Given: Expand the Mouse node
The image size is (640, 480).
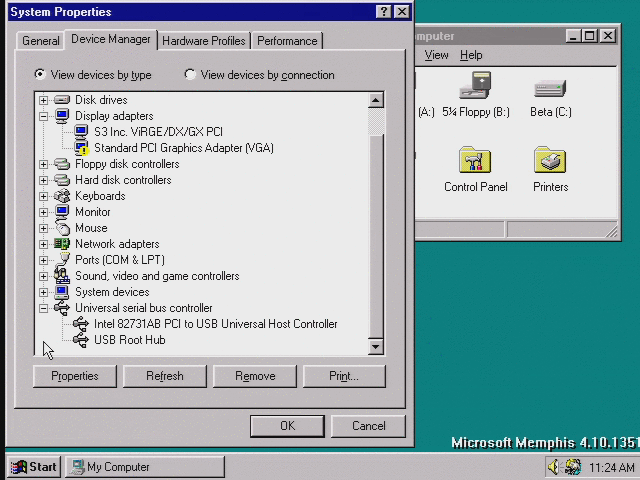Looking at the screenshot, I should [43, 228].
